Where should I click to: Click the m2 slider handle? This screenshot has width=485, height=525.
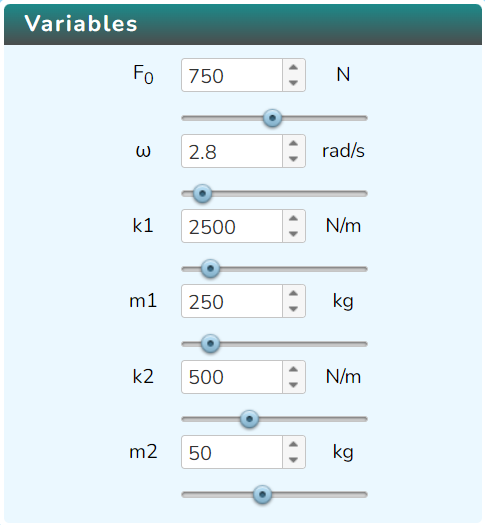[x=262, y=494]
